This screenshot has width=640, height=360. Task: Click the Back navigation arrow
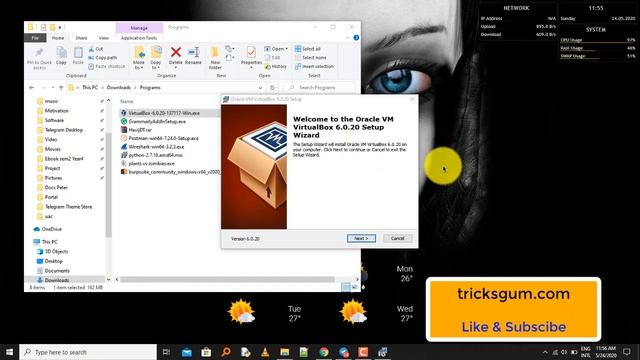32,87
